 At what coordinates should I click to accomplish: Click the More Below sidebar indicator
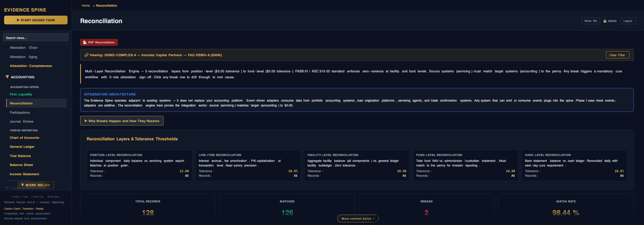point(36,185)
